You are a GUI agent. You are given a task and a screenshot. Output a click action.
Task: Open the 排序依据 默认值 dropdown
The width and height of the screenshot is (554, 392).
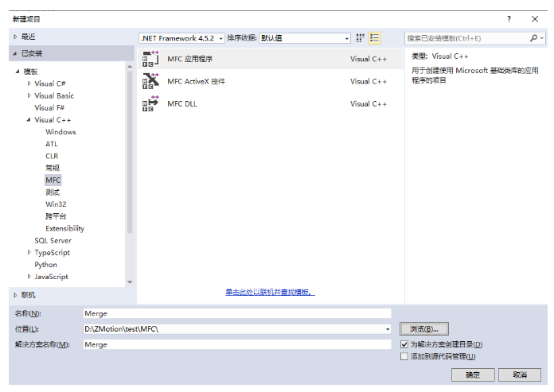click(305, 38)
